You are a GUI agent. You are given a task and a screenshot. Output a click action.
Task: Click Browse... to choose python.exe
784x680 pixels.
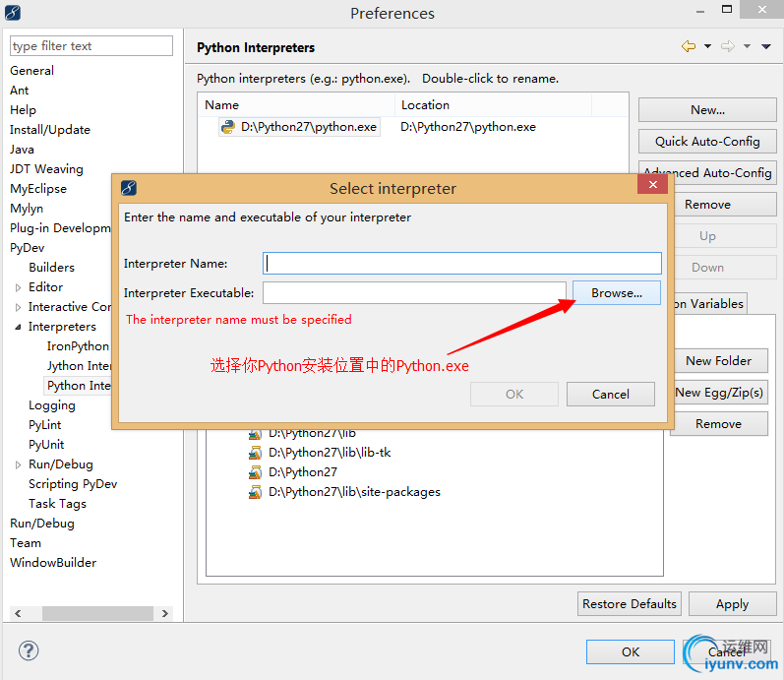tap(617, 292)
